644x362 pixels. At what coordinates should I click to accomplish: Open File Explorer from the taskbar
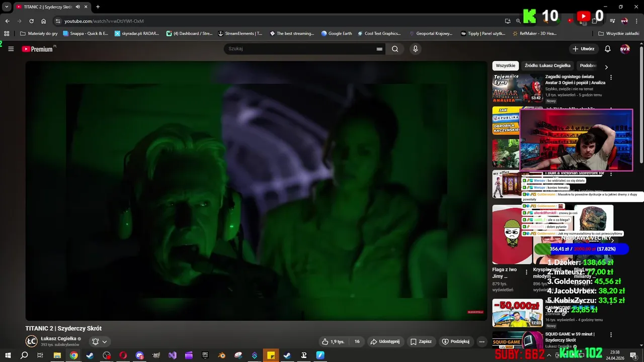click(57, 355)
